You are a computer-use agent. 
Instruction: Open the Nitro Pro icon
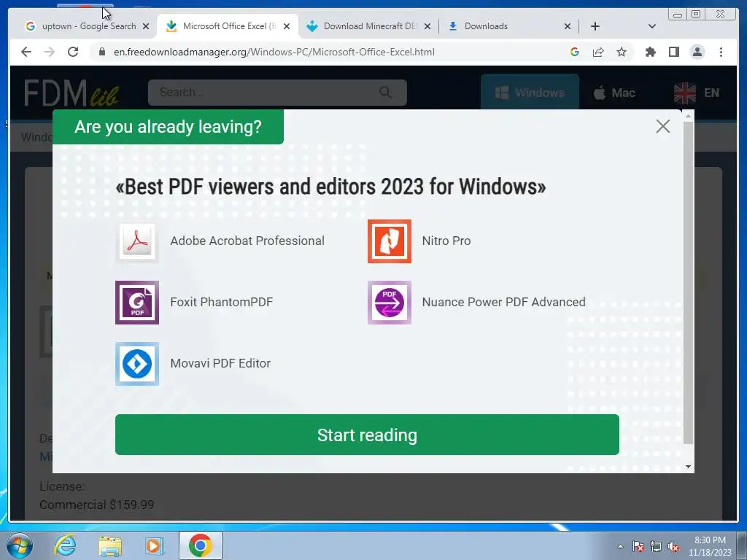pos(390,241)
